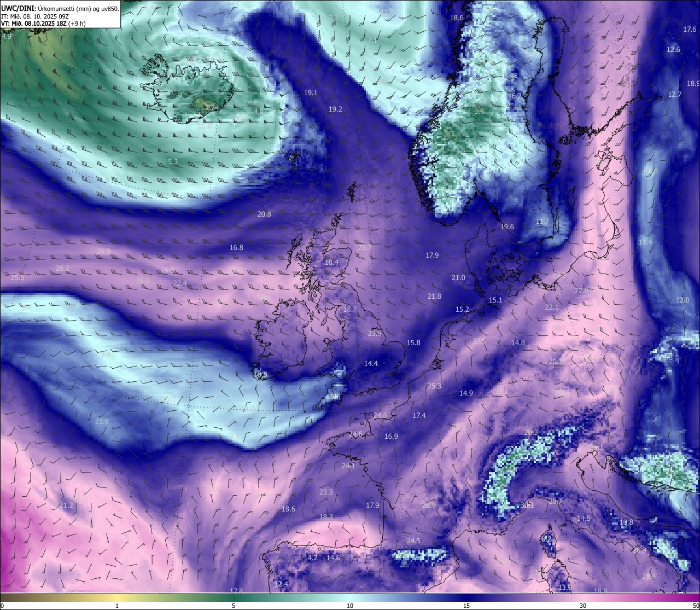Click the 16.9 value label
Viewport: 700px width, 610px height.
(391, 437)
